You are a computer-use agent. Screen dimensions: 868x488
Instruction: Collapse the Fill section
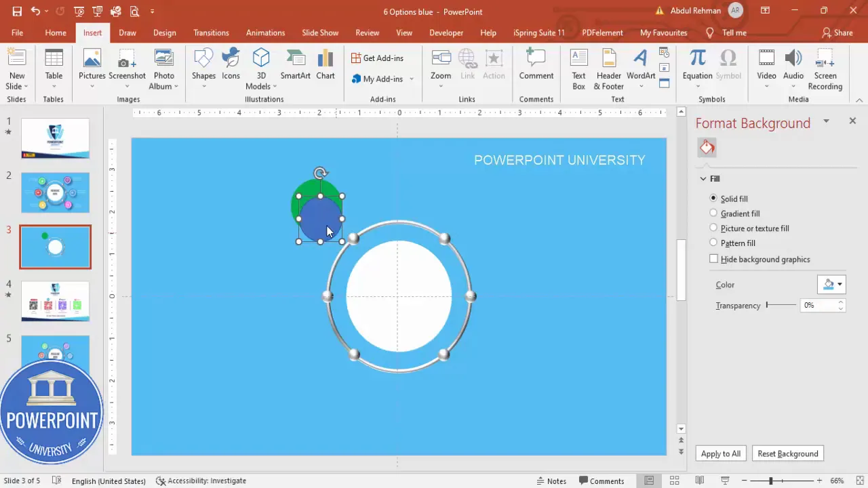pyautogui.click(x=703, y=179)
